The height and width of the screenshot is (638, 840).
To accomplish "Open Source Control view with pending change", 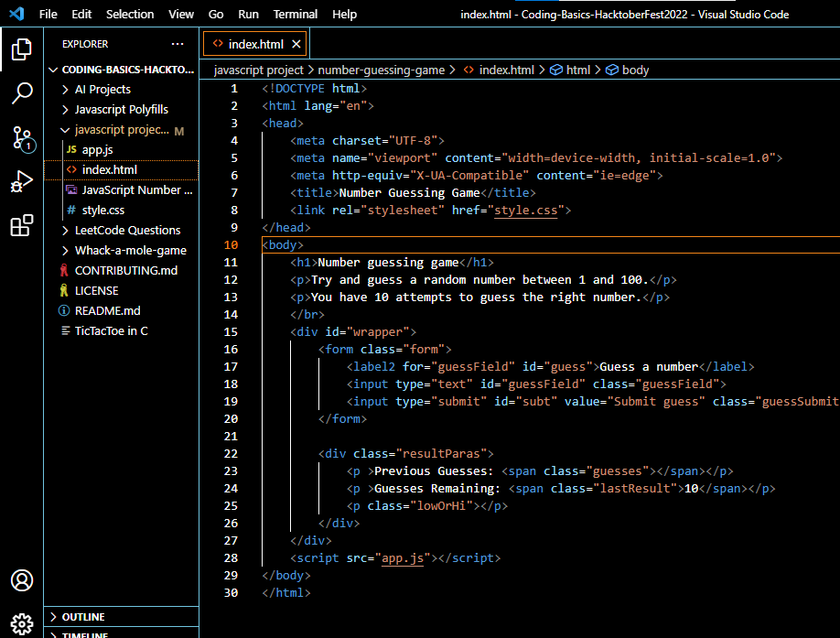I will click(22, 138).
